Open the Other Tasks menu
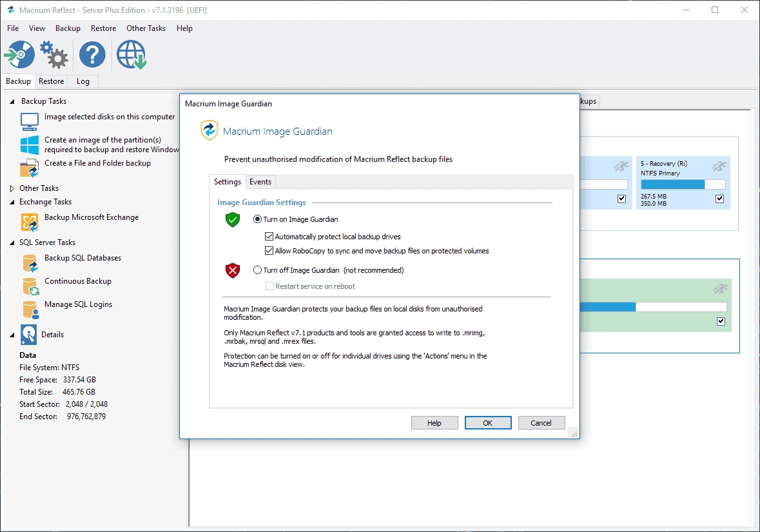Screen dimensions: 760x532 [x=146, y=28]
